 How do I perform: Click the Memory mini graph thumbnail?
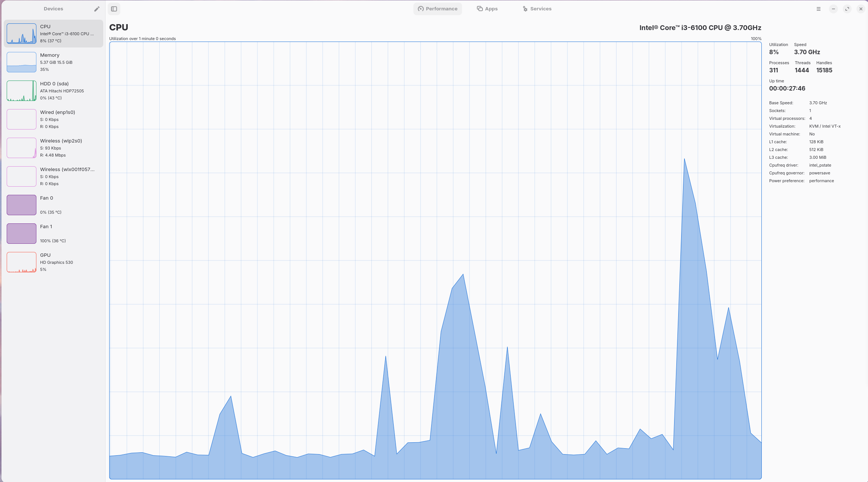(22, 62)
